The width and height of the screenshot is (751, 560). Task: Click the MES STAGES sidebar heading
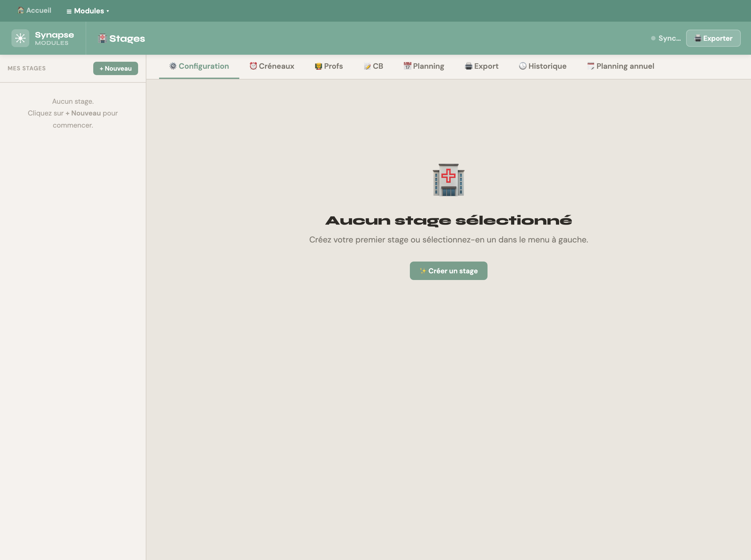point(26,68)
